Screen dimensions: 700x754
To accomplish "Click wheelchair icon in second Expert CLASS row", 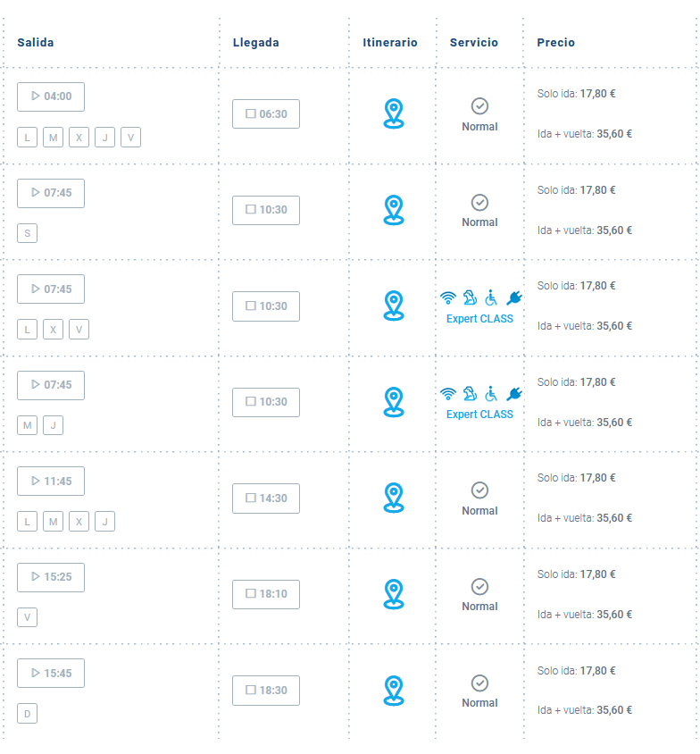I will tap(491, 394).
